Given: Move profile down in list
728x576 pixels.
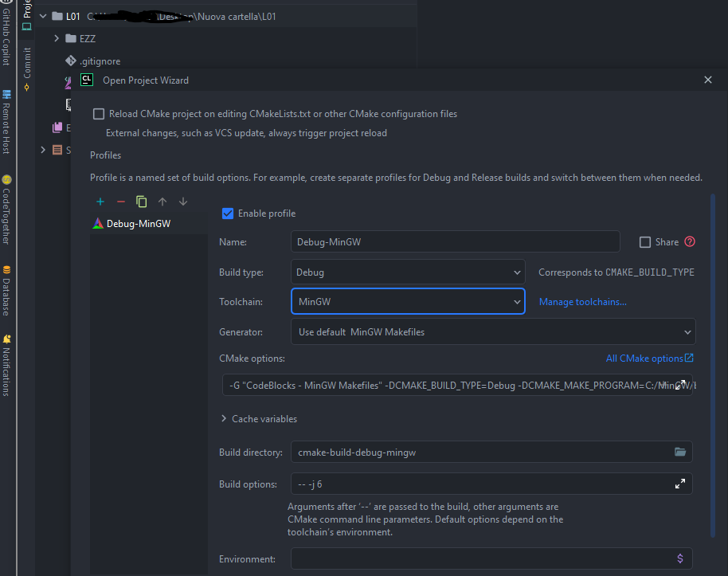Looking at the screenshot, I should point(183,202).
